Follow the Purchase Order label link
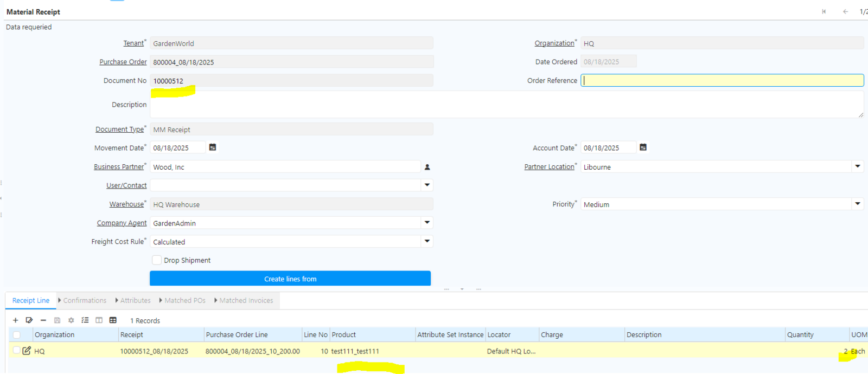This screenshot has height=374, width=868. click(x=123, y=62)
